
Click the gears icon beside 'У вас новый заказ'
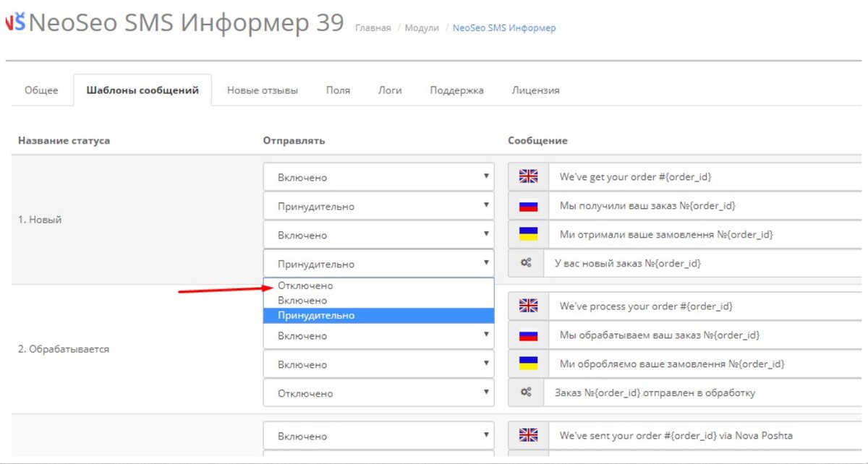[x=526, y=264]
